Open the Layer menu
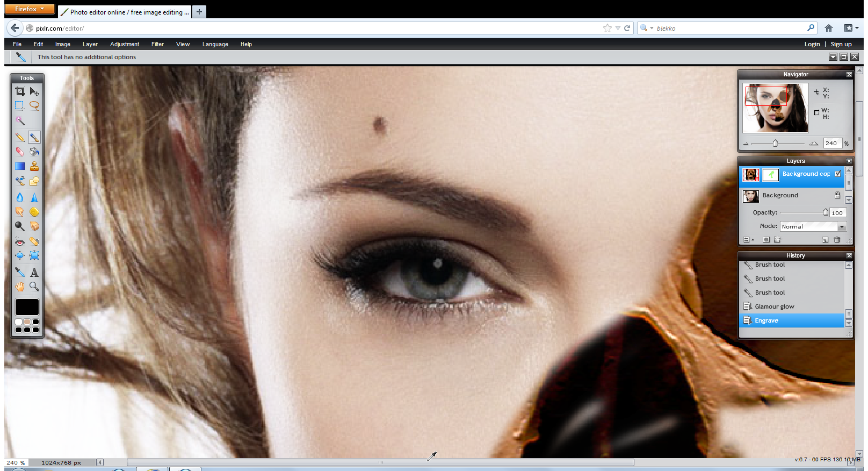868x471 pixels. tap(90, 44)
